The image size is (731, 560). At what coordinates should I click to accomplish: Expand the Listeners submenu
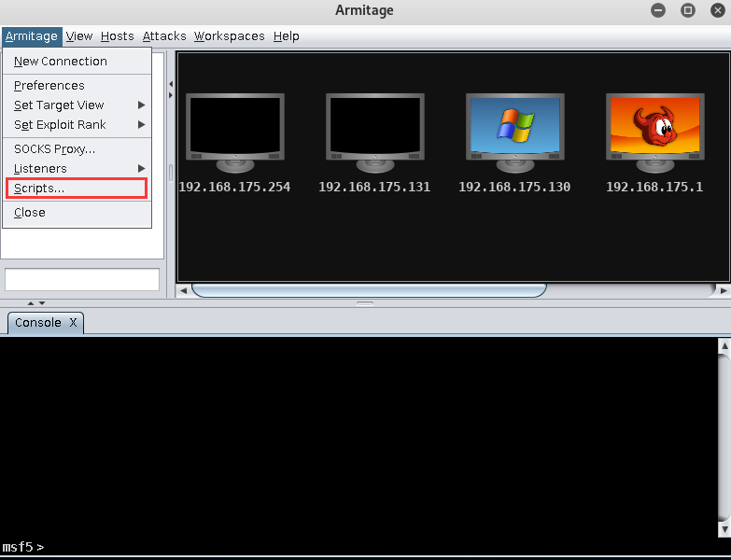point(77,169)
